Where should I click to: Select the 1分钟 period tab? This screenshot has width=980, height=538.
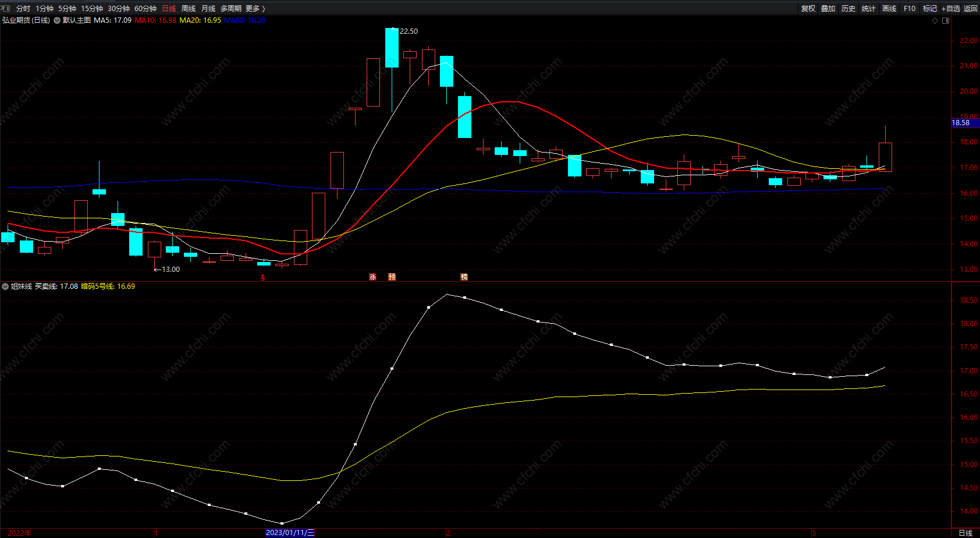pos(45,9)
